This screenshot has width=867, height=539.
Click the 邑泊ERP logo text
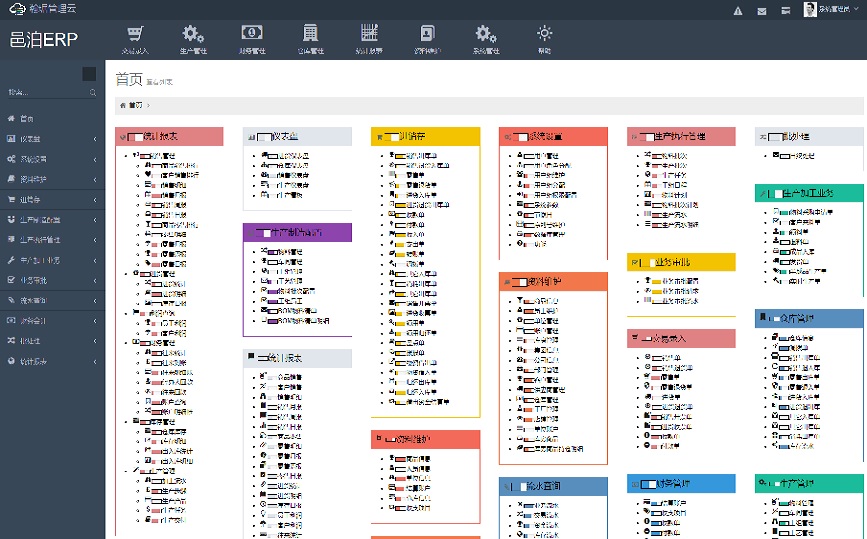point(43,40)
